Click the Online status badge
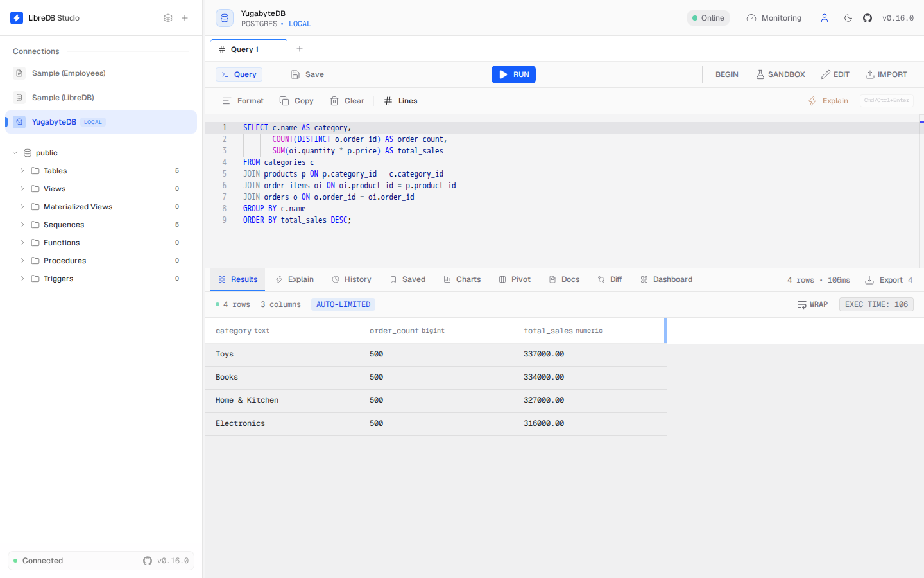Screen dimensions: 924x578 [x=708, y=18]
